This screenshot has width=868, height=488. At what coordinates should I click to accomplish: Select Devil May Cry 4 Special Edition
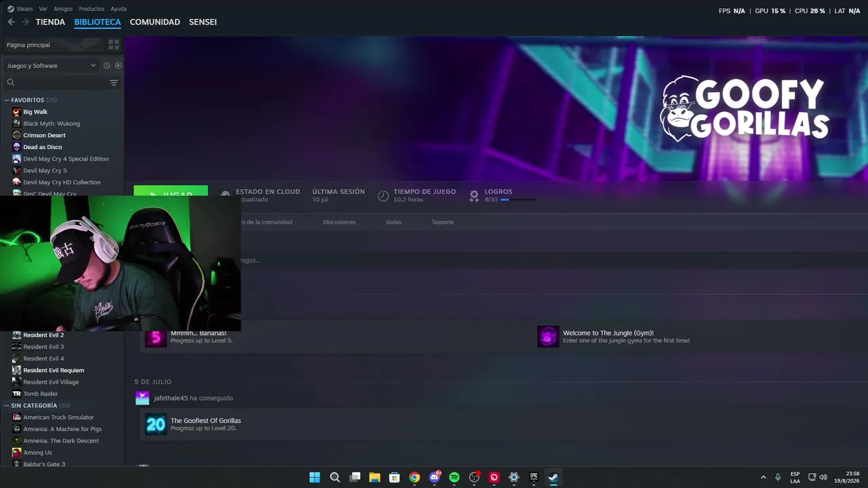click(66, 159)
